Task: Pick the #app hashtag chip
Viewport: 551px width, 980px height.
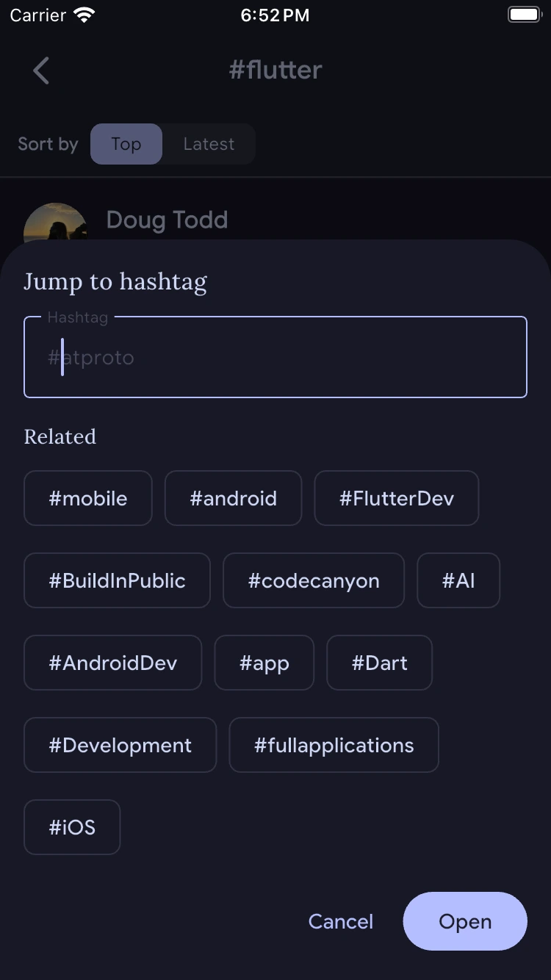Action: 264,663
